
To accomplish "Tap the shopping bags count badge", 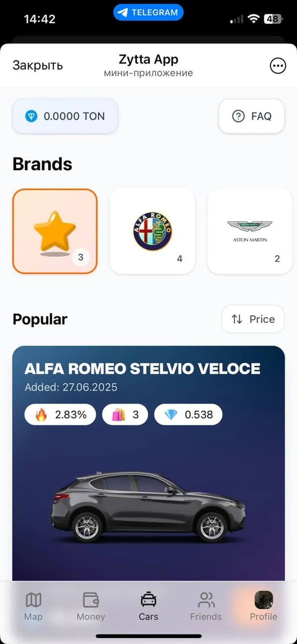I will [x=125, y=414].
